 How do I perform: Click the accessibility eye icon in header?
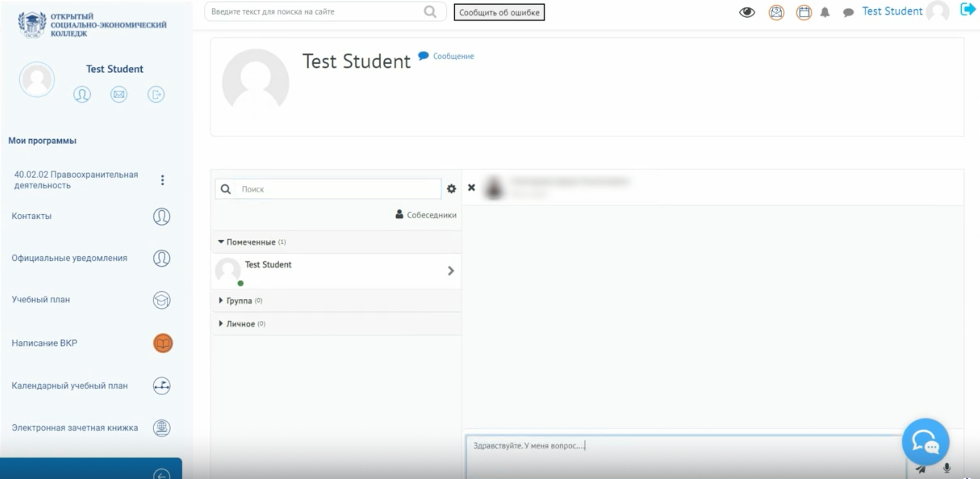[x=746, y=12]
